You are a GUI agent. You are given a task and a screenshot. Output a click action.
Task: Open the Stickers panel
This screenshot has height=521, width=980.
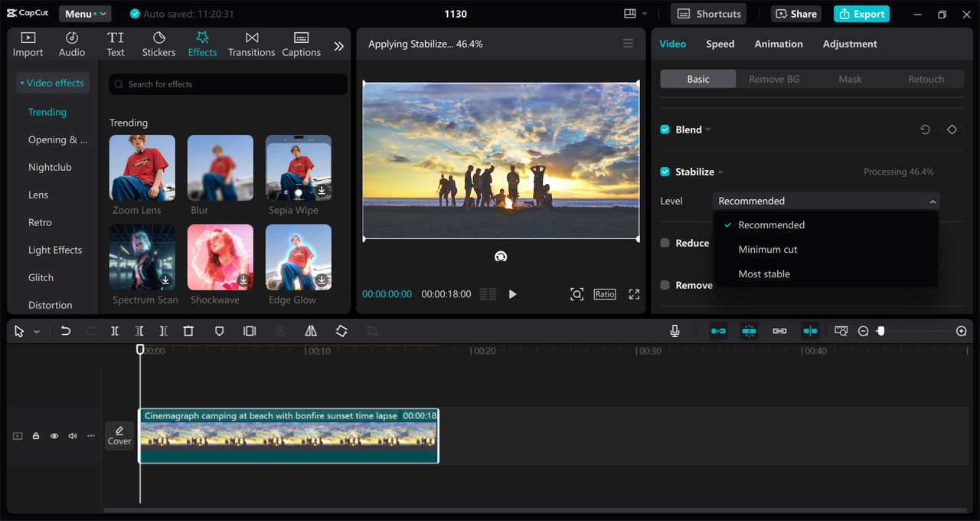[x=158, y=44]
